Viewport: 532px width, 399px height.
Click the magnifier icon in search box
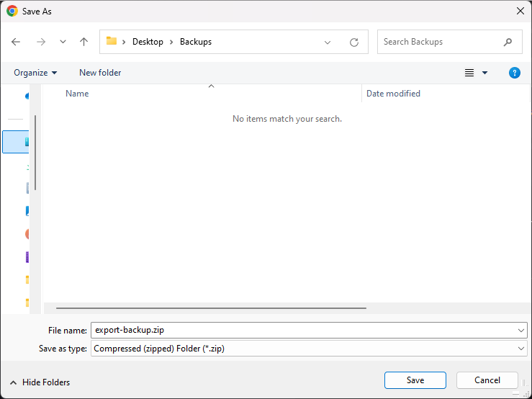click(508, 42)
